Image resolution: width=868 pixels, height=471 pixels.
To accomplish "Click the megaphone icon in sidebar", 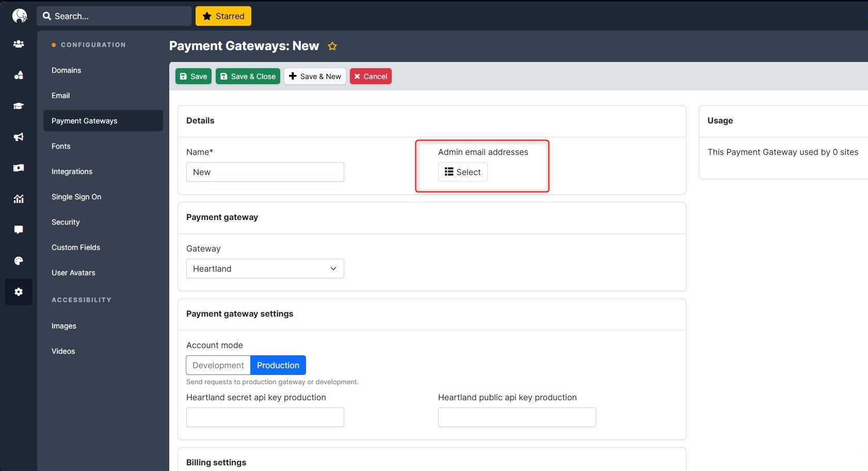I will point(19,137).
